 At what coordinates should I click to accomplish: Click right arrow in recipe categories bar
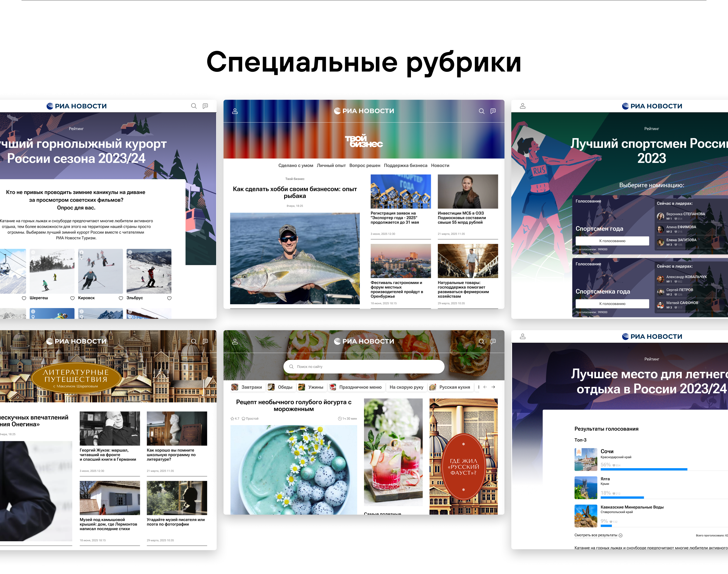pyautogui.click(x=493, y=387)
